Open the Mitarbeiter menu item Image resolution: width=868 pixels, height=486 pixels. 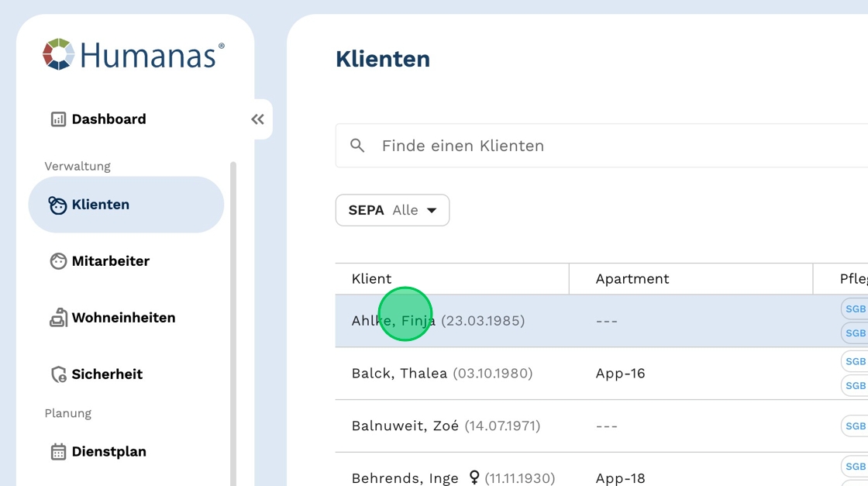110,261
